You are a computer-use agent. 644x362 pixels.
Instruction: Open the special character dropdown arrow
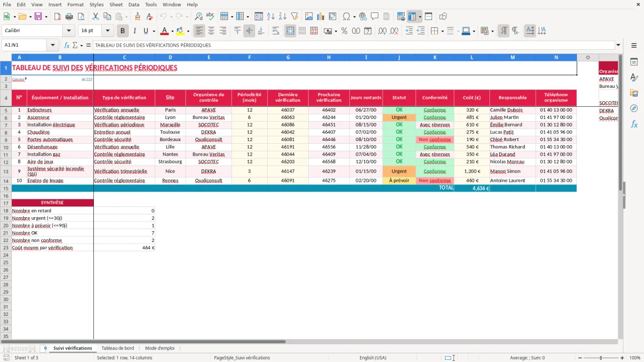coord(355,17)
